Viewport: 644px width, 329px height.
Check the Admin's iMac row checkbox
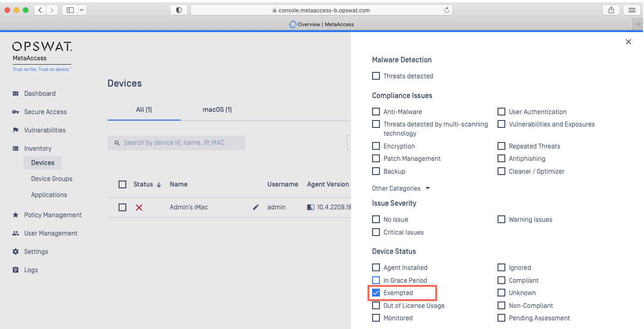click(x=122, y=207)
